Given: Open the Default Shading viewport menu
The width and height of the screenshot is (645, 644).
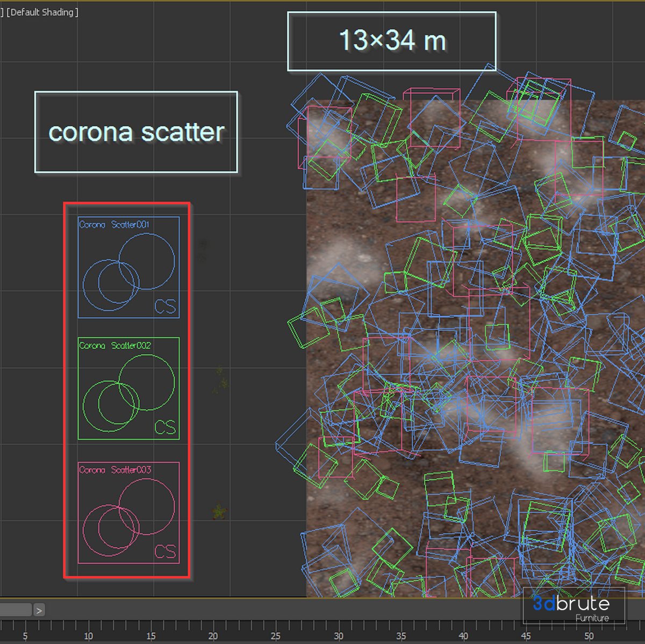Looking at the screenshot, I should 42,12.
